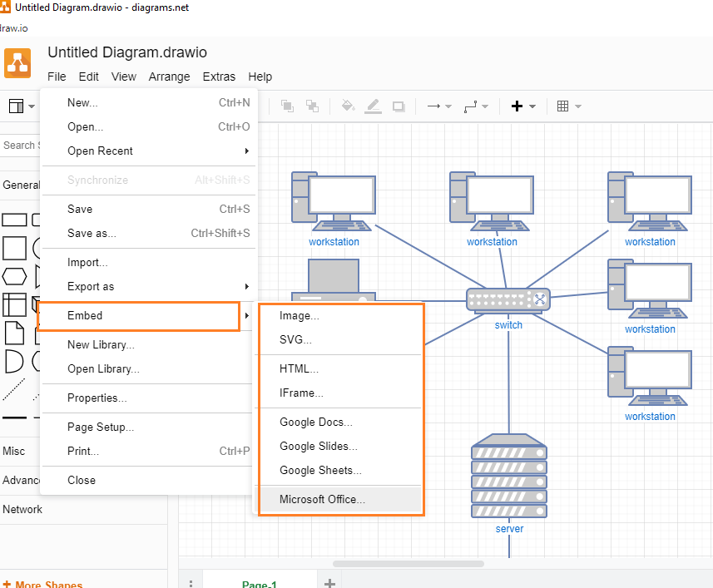Open the view panels toolbar icon
Viewport: 713px width, 588px height.
point(16,106)
